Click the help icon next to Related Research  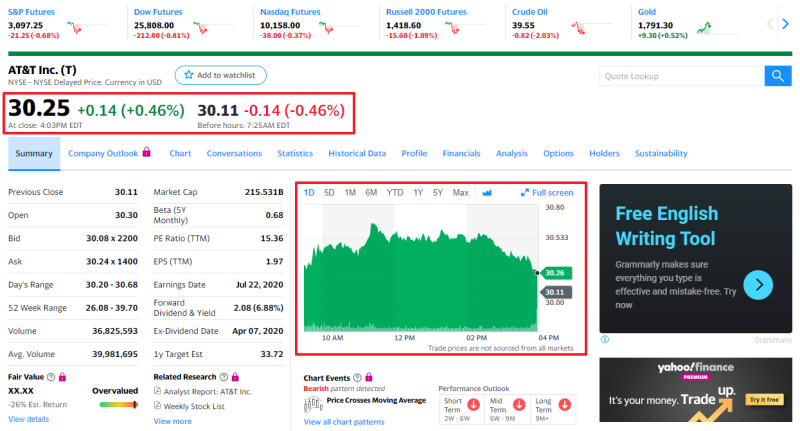(x=223, y=377)
